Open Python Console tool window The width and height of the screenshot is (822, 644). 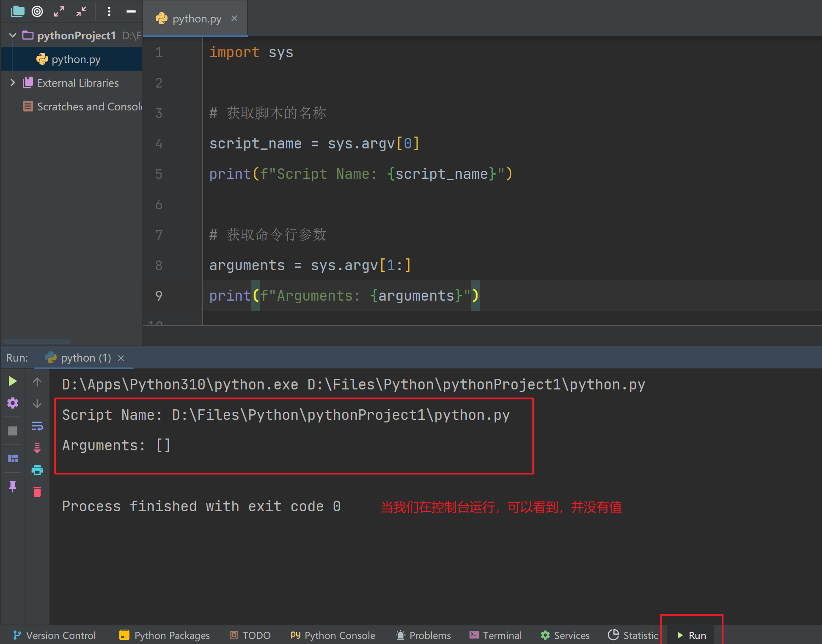tap(333, 635)
